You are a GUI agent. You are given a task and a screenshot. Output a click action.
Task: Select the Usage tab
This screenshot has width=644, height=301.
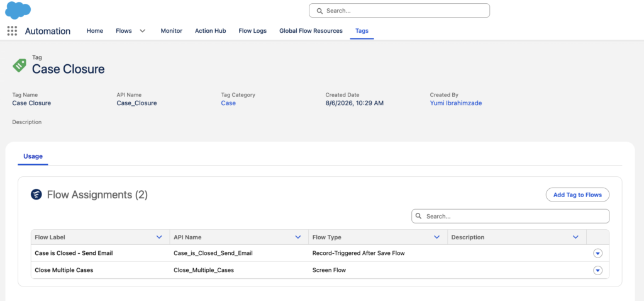tap(33, 156)
